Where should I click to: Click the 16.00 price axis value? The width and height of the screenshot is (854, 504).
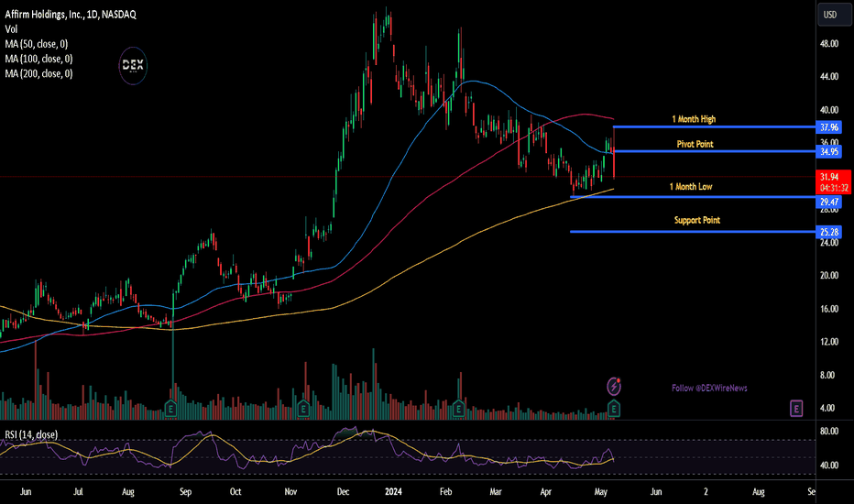pos(829,309)
